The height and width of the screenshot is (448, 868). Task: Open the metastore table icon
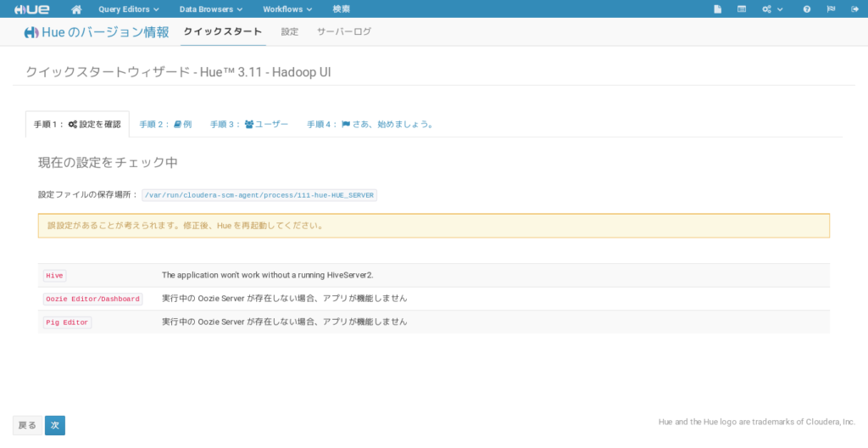coord(742,9)
